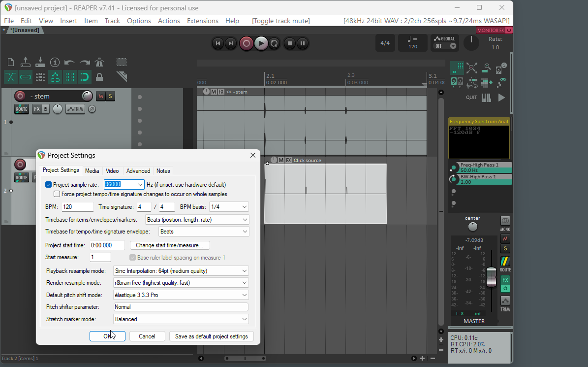The image size is (588, 367).
Task: Solo the stem track
Action: 110,96
